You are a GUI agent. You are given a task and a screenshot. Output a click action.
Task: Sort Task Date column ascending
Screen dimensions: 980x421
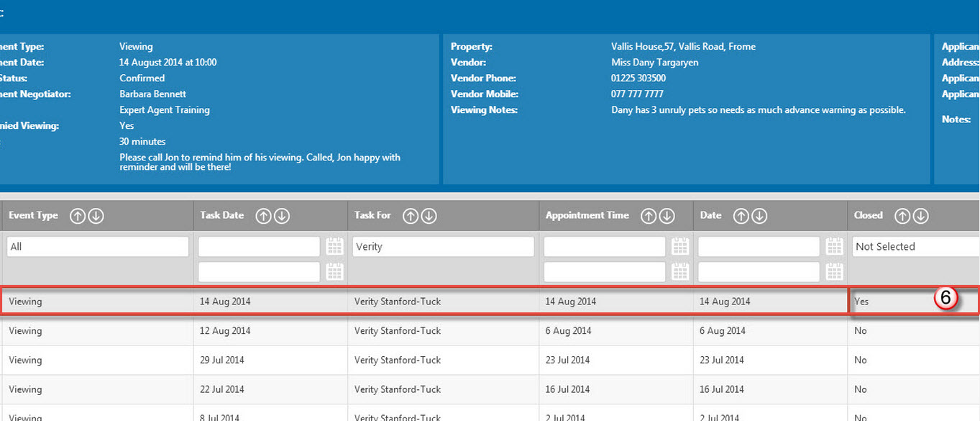tap(263, 215)
